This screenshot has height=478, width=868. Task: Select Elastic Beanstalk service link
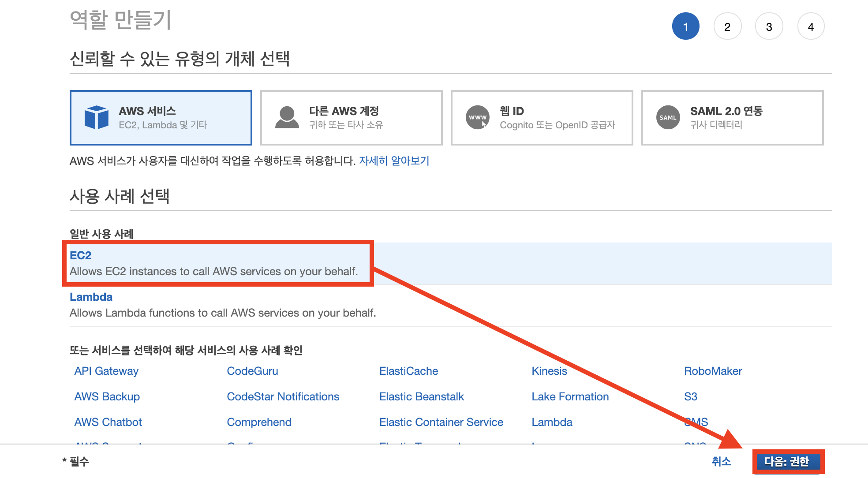click(x=421, y=397)
